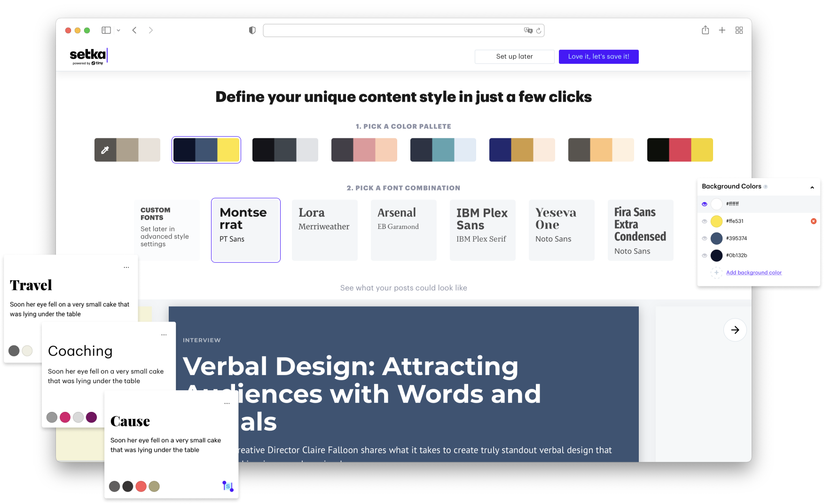Viewport: 824px width, 504px height.
Task: Pick Yeseva One and Noto Sans fonts
Action: click(x=562, y=230)
